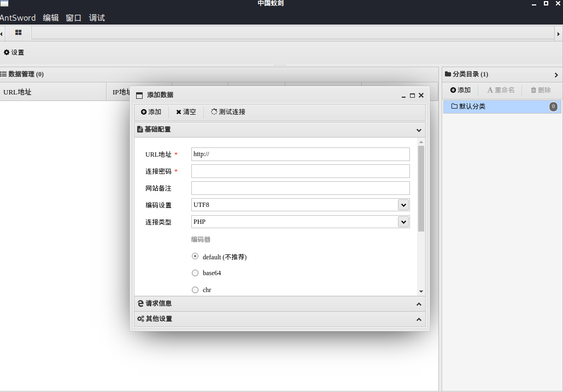
Task: Expand the 请求信息 section
Action: (x=419, y=304)
